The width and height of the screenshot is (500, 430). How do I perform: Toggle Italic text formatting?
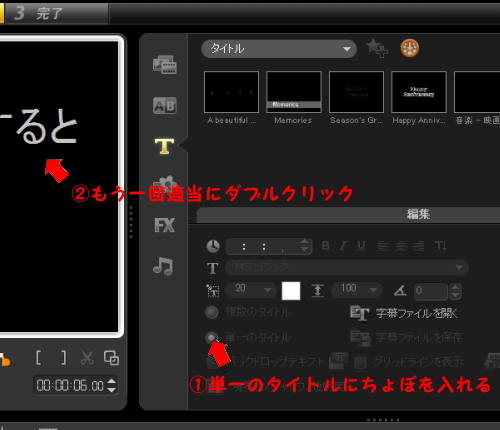[x=343, y=246]
